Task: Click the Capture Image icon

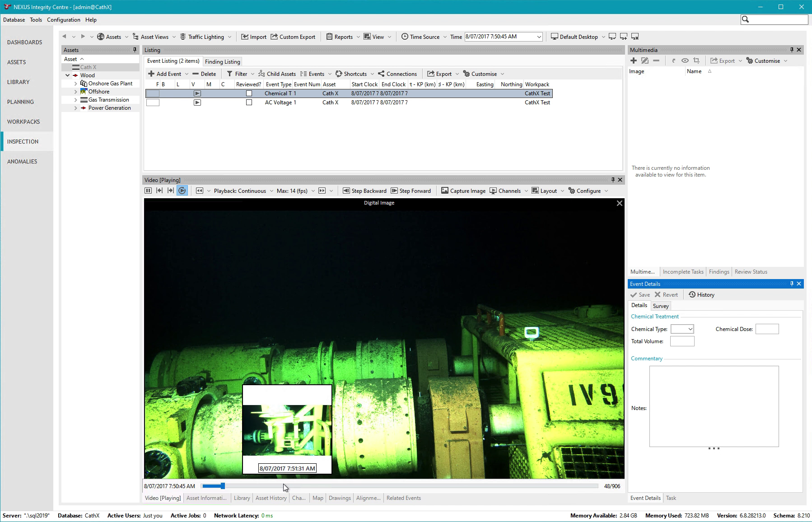Action: [x=445, y=191]
